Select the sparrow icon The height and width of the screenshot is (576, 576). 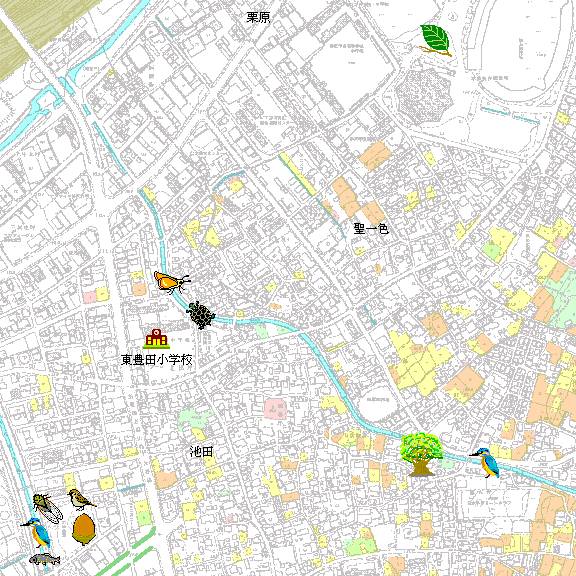(82, 500)
